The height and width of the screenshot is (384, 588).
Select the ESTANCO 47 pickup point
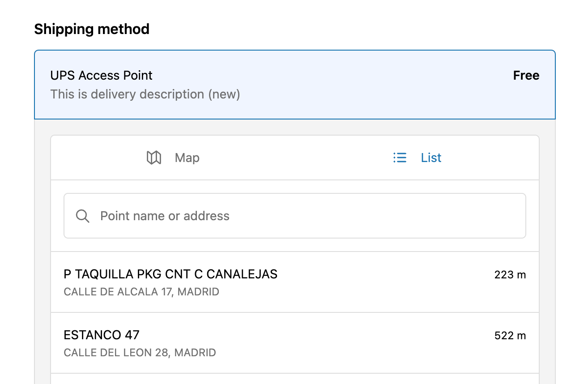pos(295,343)
